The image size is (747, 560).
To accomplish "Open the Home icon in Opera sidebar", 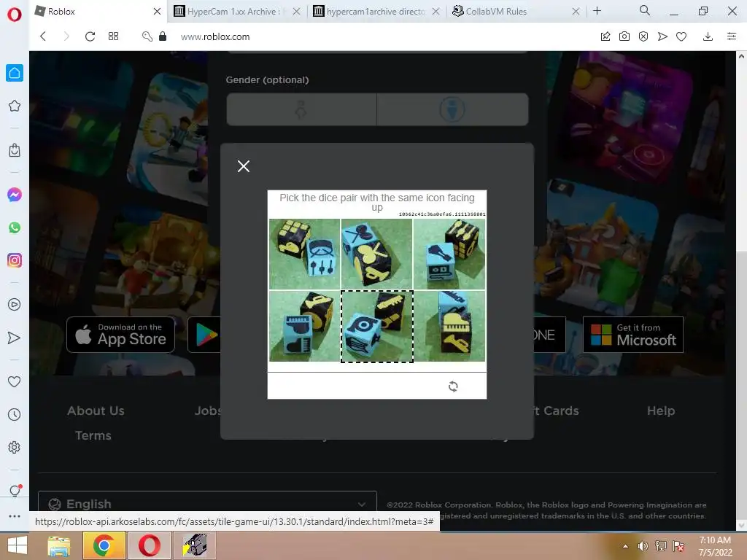I will [x=15, y=73].
